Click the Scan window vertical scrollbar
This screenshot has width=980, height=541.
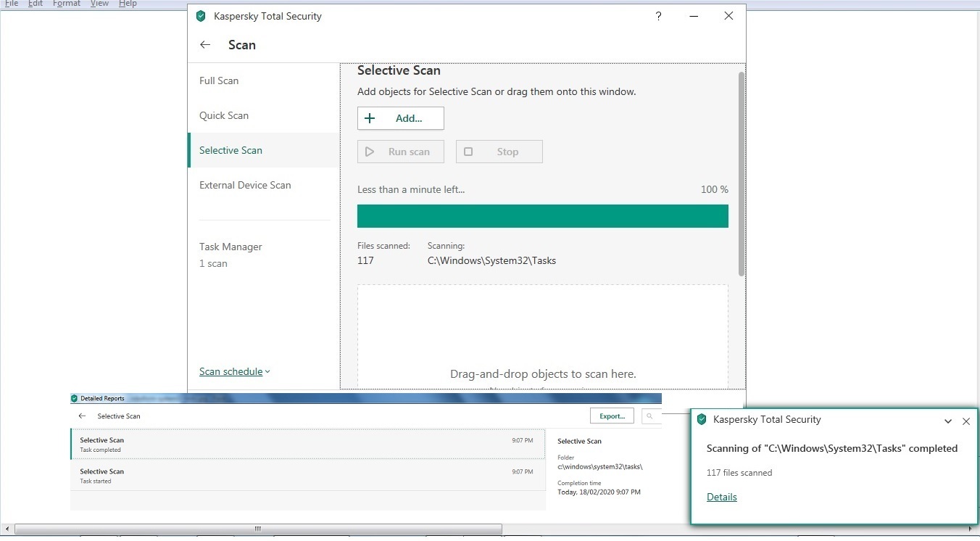pos(742,173)
